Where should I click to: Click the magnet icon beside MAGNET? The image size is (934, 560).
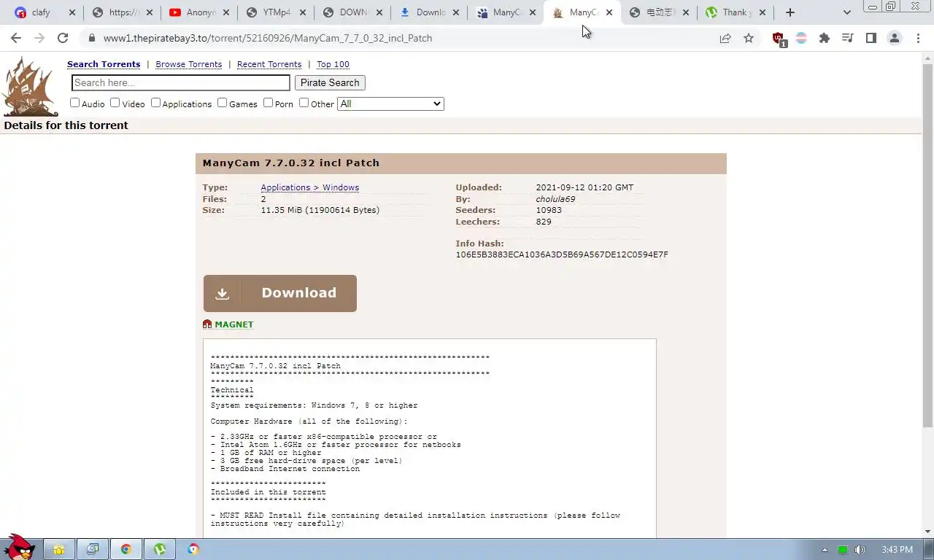coord(207,324)
